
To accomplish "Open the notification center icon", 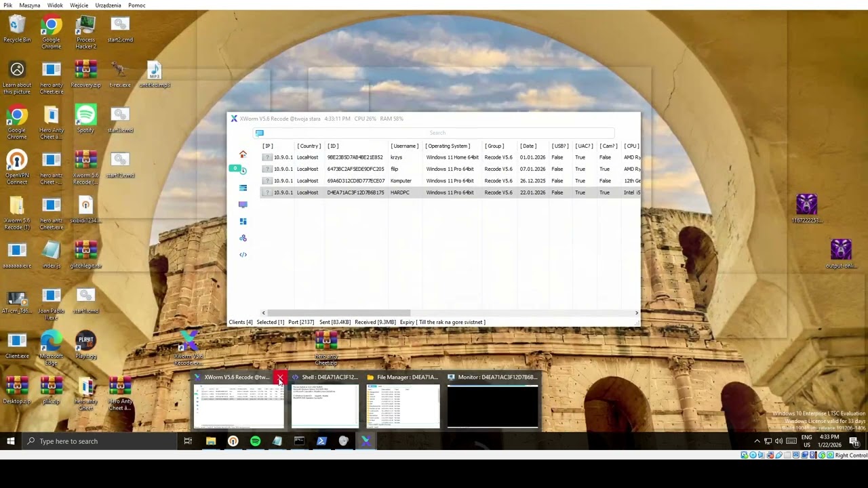I will pos(854,441).
